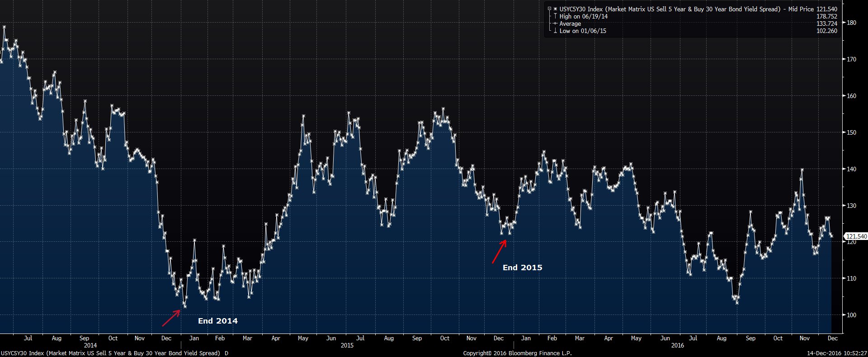Click the Copyright 2016 Bloomberg Finance L.P. text
Screen dimensions: 868x357
517,353
